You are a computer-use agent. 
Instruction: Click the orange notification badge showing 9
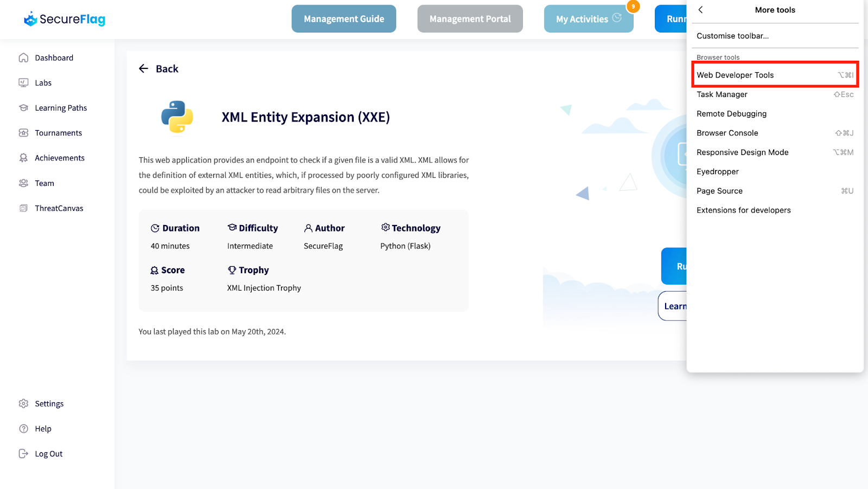click(633, 7)
